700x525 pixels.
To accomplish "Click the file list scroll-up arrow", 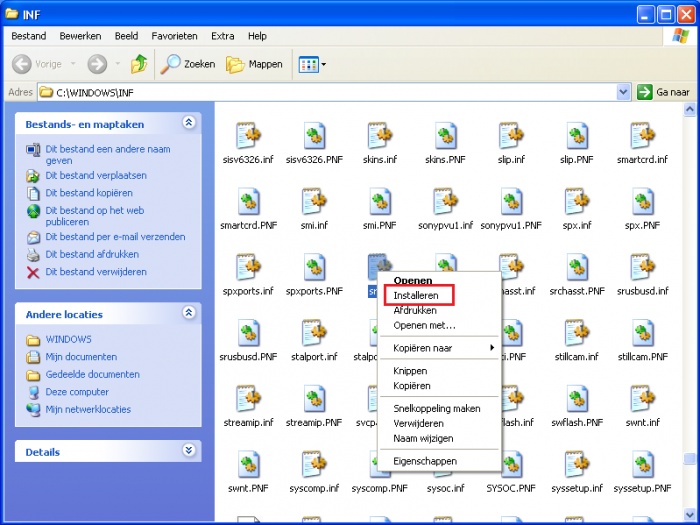I will 690,109.
